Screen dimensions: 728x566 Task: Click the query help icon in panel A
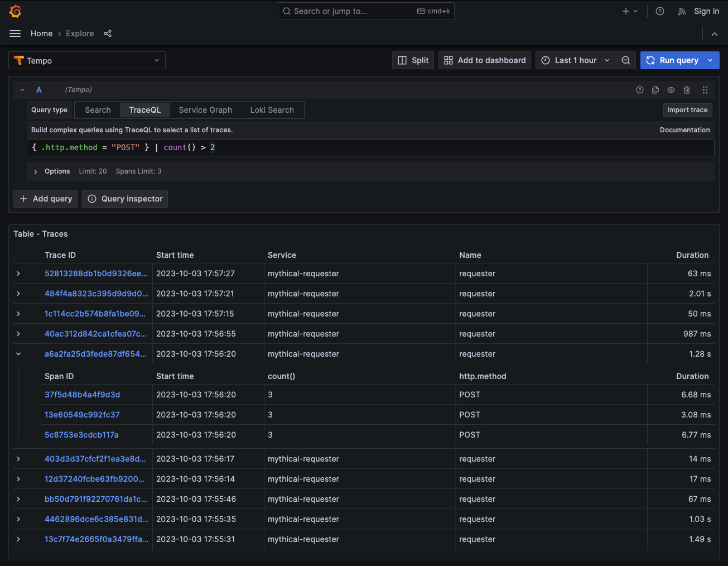639,89
